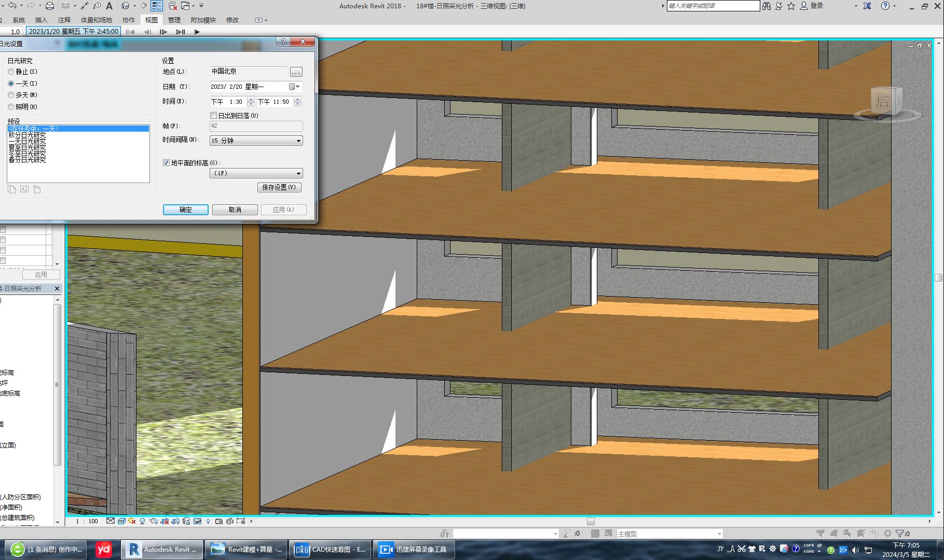Screen dimensions: 944x560
Task: Click the ViewCube in the 3D view
Action: (886, 101)
